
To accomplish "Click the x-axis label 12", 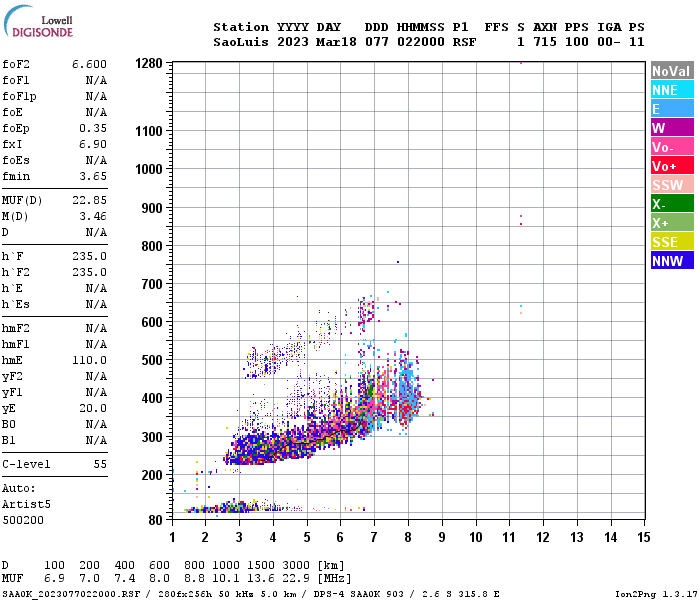I will 543,537.
